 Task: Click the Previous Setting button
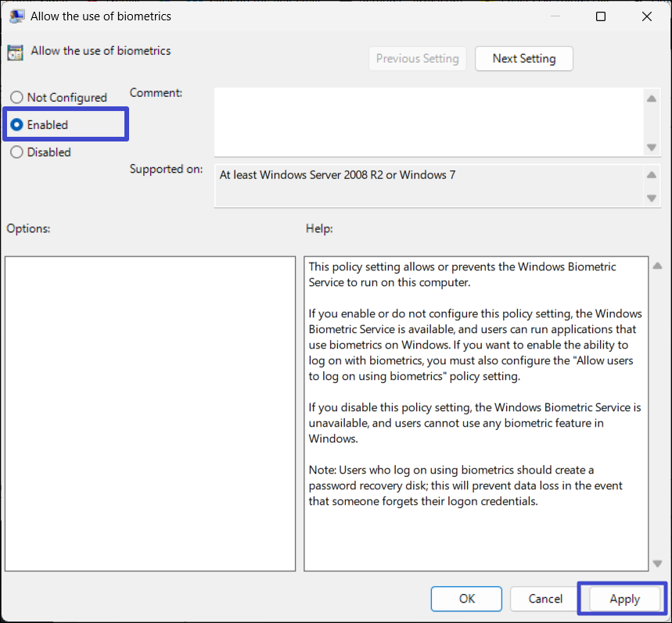[x=417, y=59]
